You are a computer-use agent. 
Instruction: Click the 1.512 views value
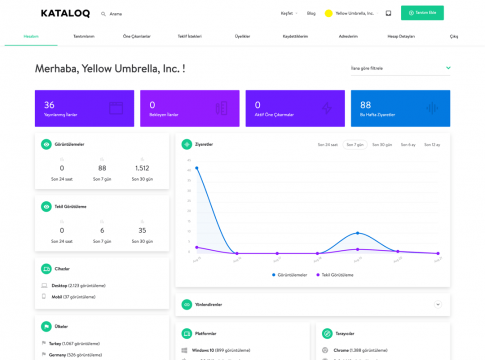click(x=142, y=168)
